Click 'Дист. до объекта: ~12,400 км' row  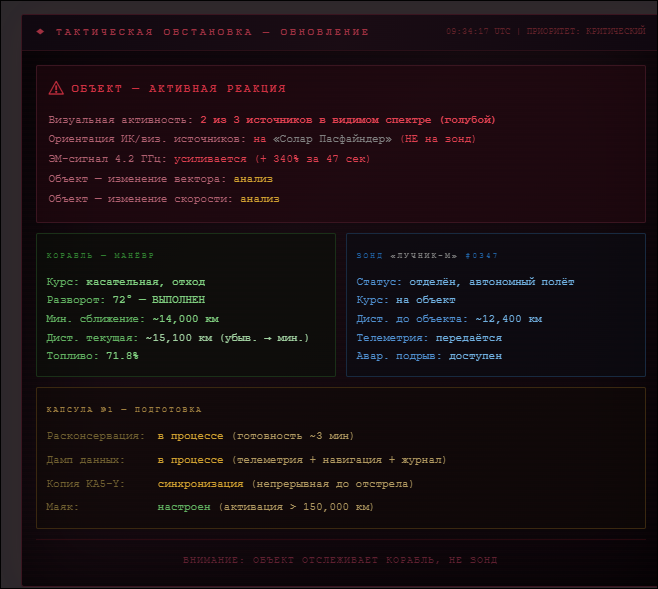449,319
